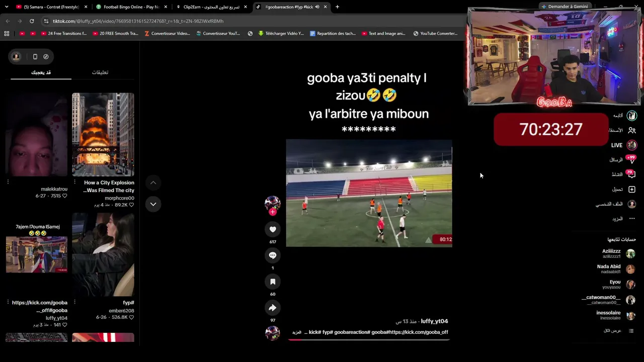Open the inessolaire followed account
The image size is (644, 362).
pos(616,315)
